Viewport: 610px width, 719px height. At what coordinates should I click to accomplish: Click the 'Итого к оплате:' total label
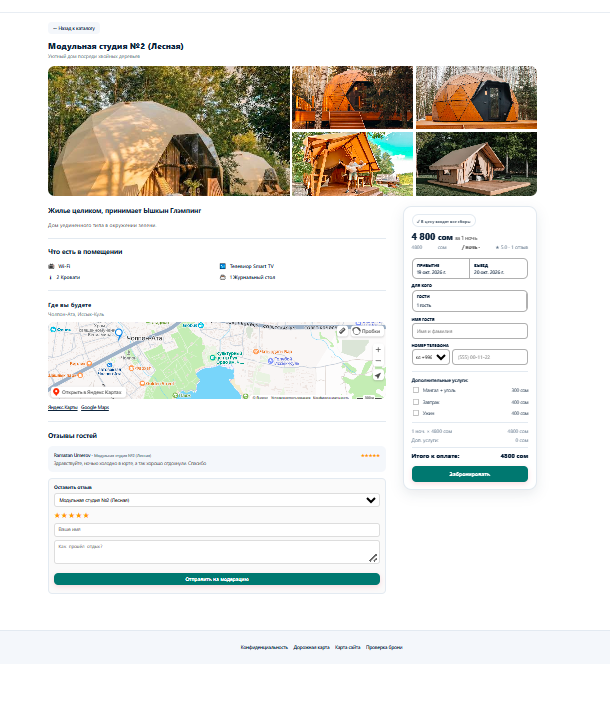coord(435,456)
